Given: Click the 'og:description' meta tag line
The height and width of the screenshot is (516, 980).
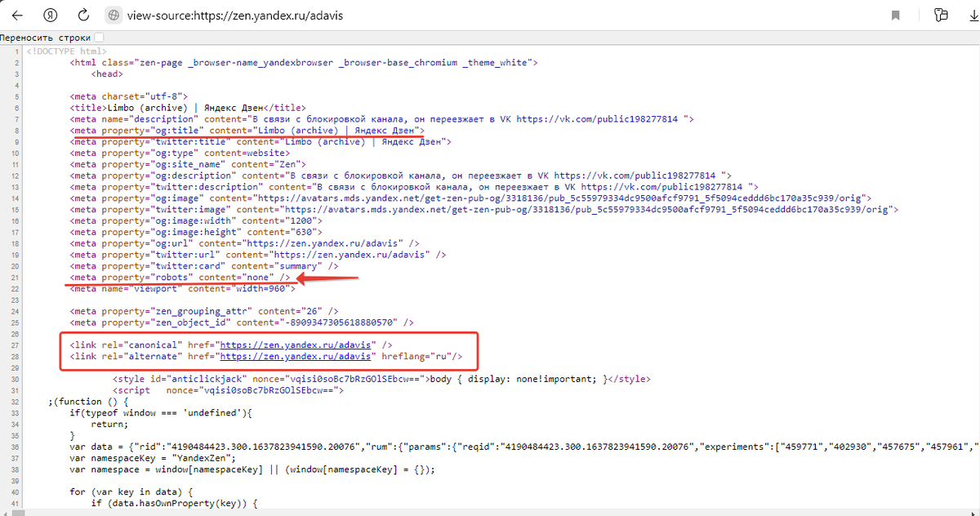Looking at the screenshot, I should coord(400,176).
